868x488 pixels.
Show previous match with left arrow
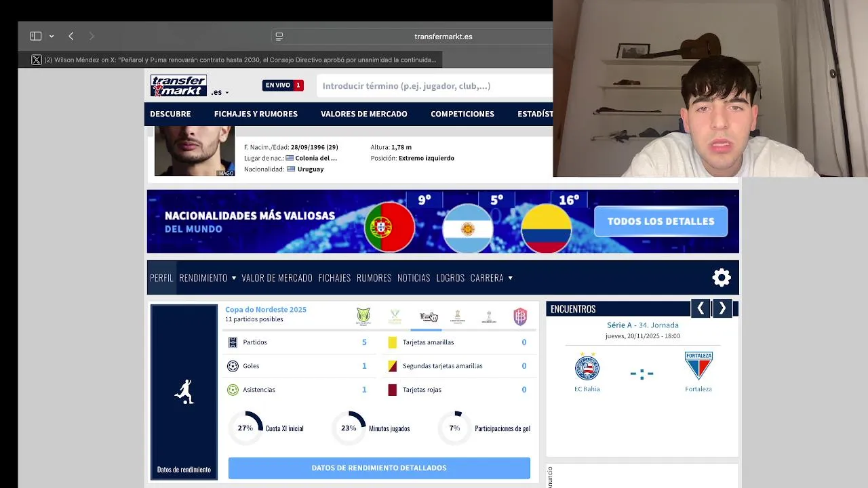pos(701,308)
